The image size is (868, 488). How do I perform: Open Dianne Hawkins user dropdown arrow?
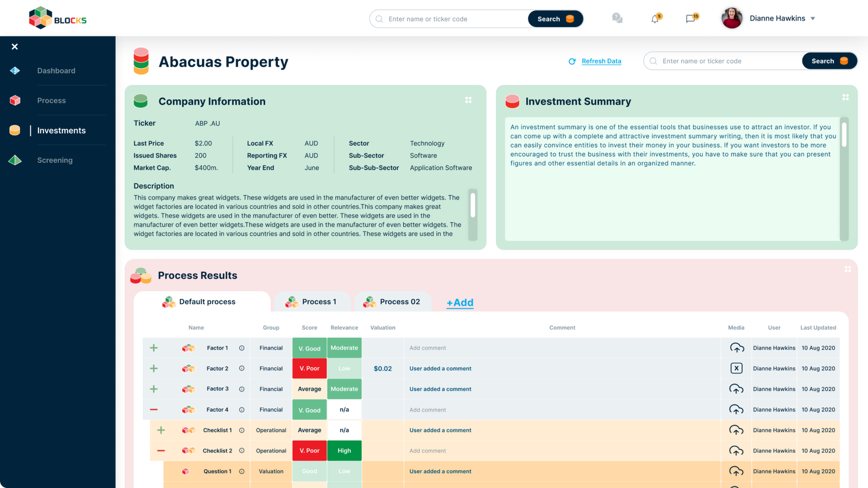(x=813, y=18)
